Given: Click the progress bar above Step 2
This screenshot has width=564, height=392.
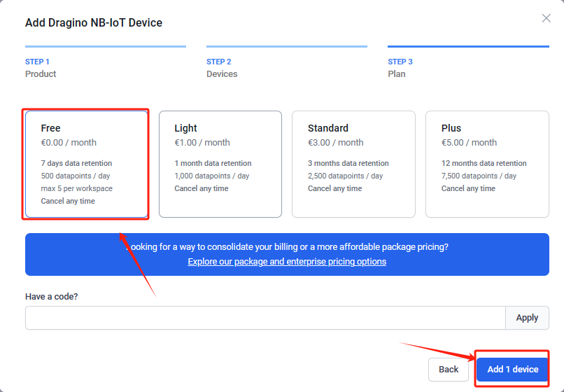Looking at the screenshot, I should [x=287, y=46].
